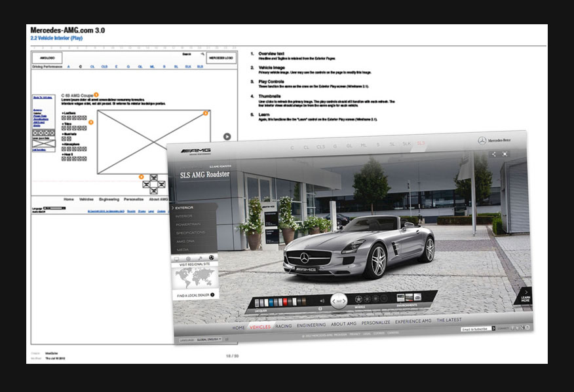Click the SLS AMG Roadster title
The image size is (574, 392).
(x=204, y=175)
